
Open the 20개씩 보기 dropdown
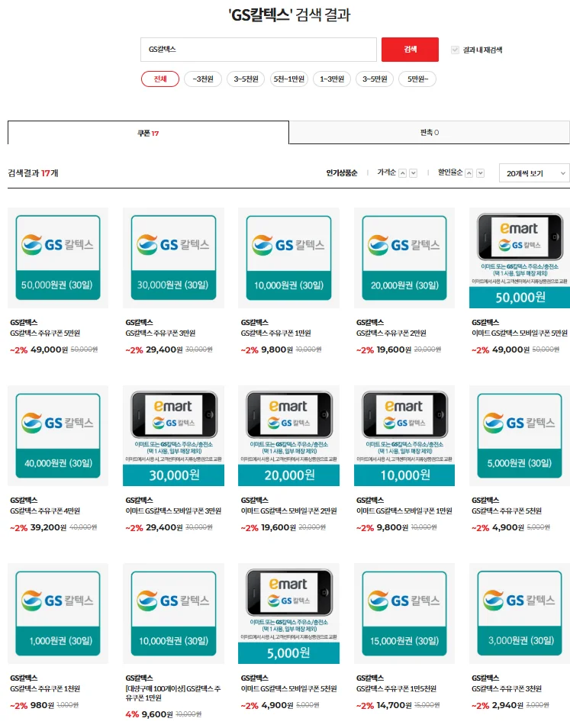[534, 173]
